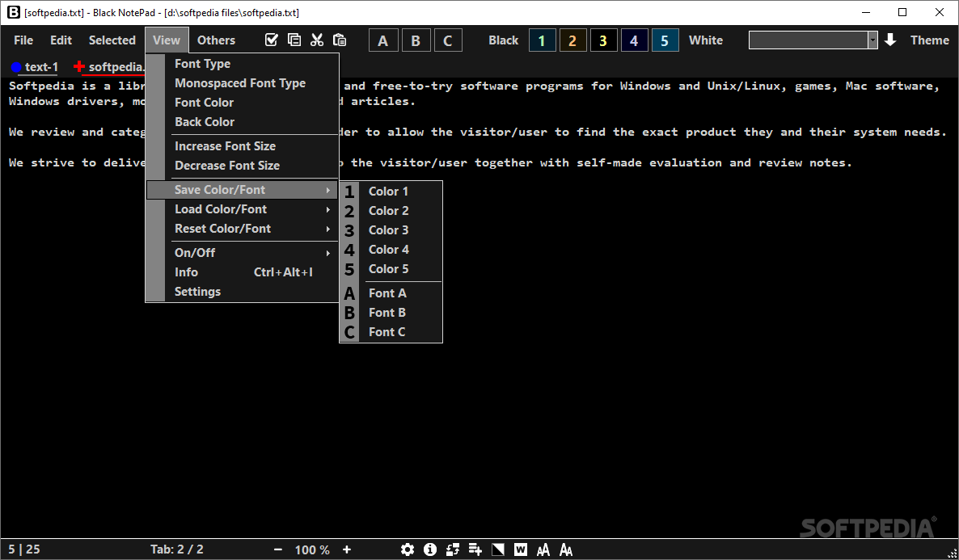The width and height of the screenshot is (959, 560).
Task: Close the open View menu
Action: coord(167,40)
